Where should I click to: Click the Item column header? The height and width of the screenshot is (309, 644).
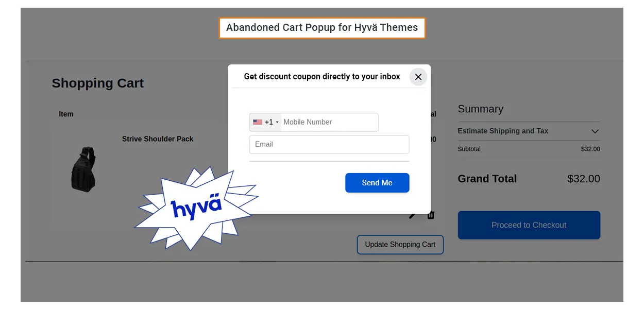click(x=66, y=114)
